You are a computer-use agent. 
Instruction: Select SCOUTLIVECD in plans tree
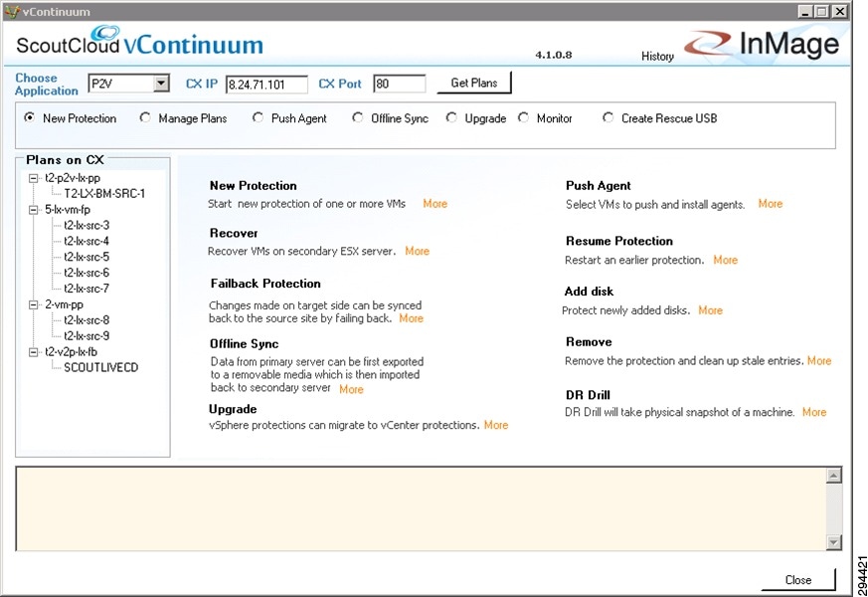(x=100, y=368)
